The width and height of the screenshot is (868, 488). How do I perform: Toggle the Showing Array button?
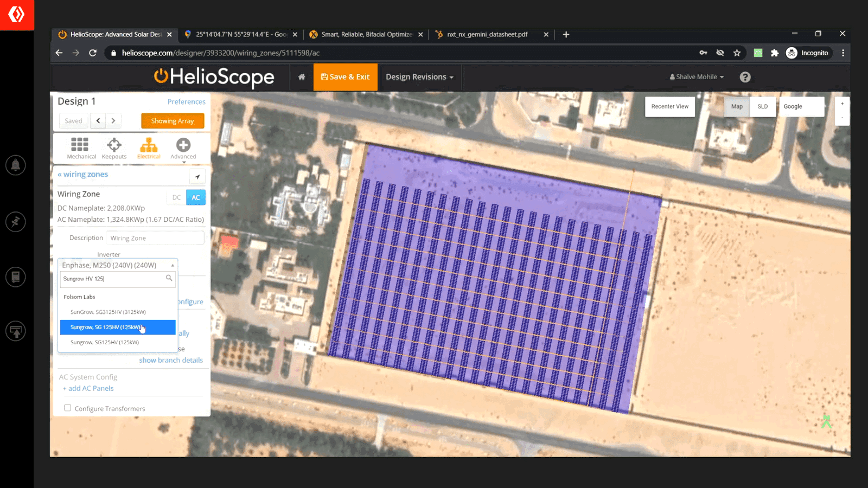pos(173,121)
